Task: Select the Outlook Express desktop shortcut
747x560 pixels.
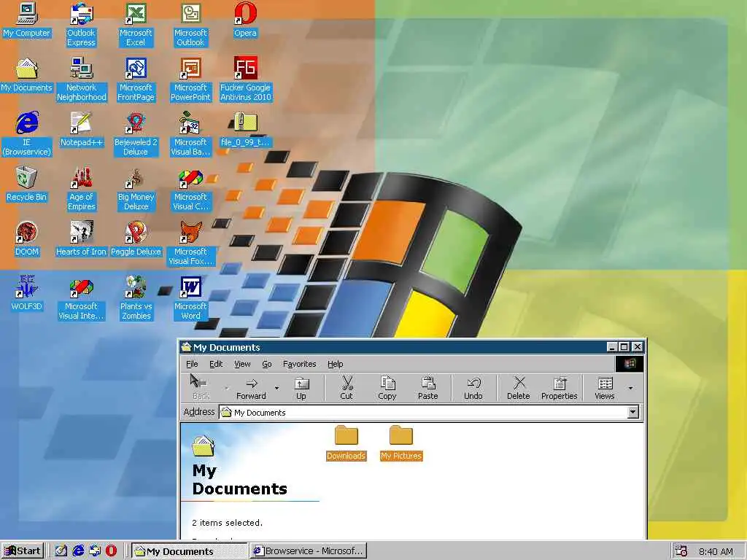Action: (x=81, y=25)
